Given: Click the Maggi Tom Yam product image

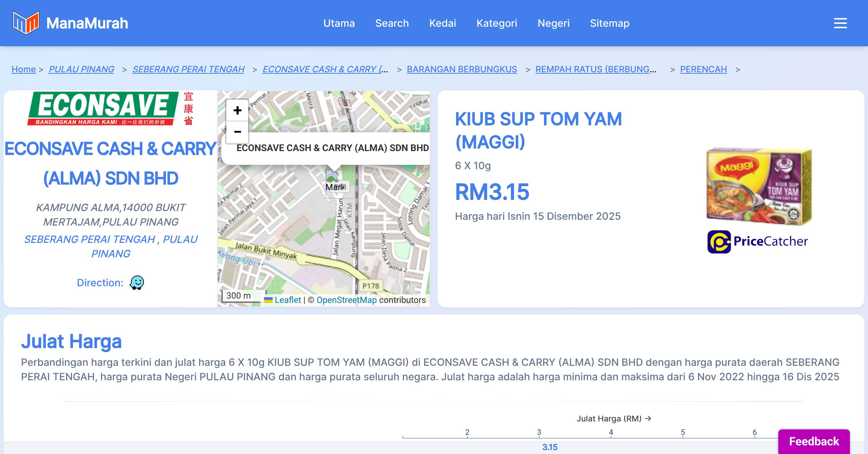Looking at the screenshot, I should (759, 186).
